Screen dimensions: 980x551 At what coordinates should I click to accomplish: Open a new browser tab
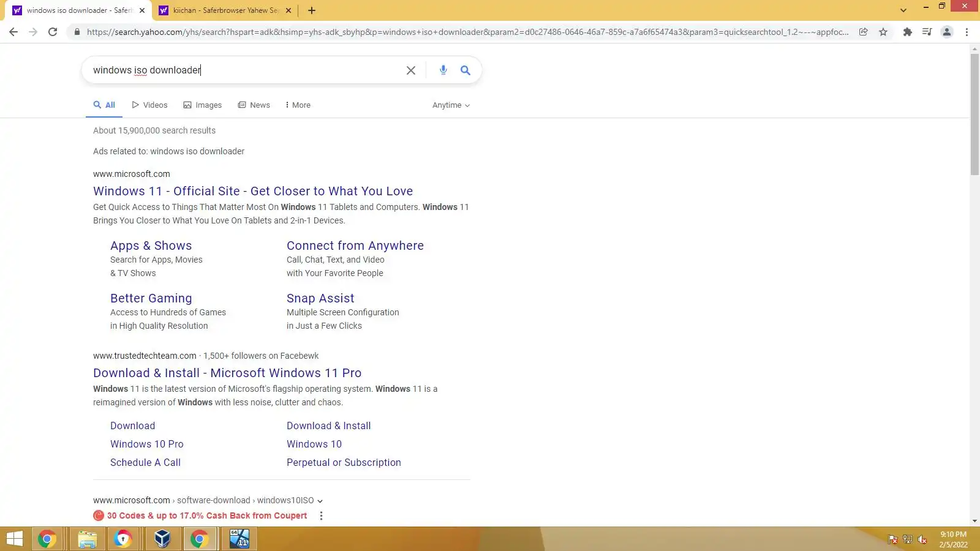(312, 10)
